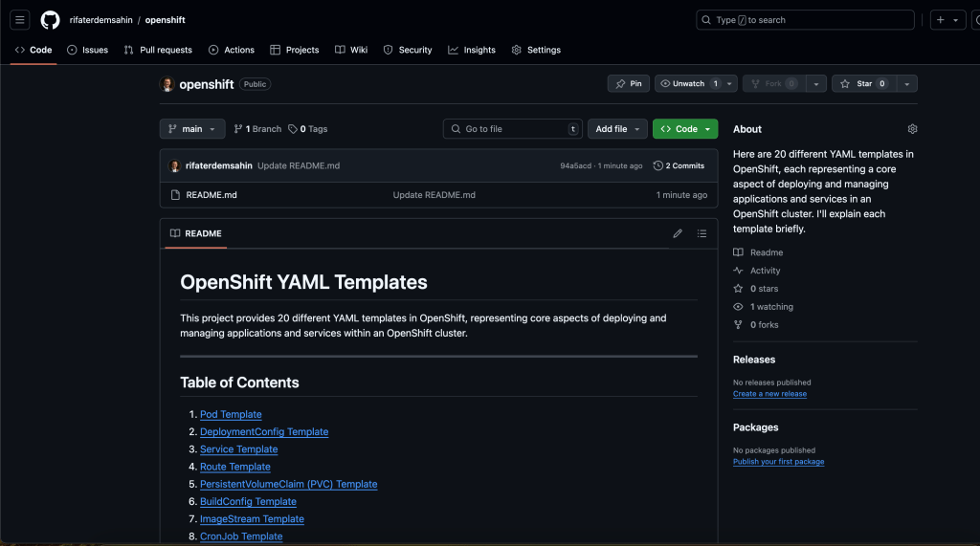
Task: Click the plus create-new icon
Action: [x=941, y=20]
